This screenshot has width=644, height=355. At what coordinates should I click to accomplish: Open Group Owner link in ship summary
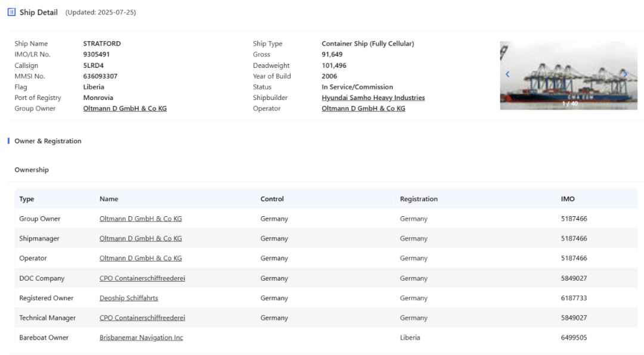click(125, 108)
